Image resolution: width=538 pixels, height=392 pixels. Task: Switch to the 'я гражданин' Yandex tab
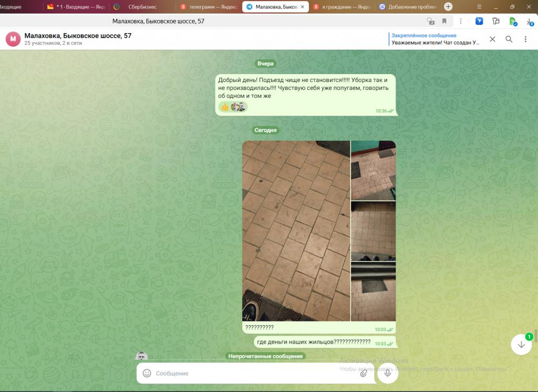coord(342,7)
